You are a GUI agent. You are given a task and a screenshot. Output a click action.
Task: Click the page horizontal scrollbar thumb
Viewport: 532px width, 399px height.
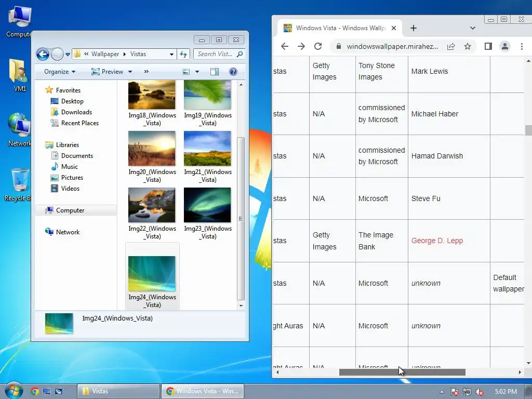[x=402, y=372]
